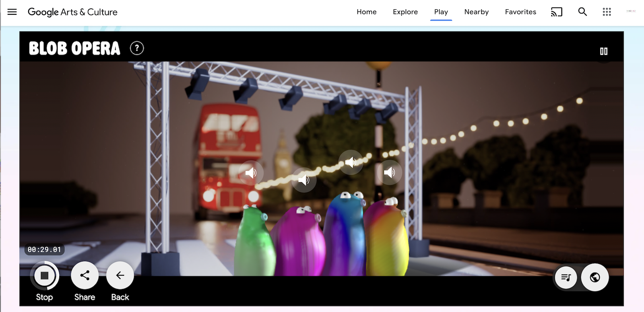Click the Share button
Screen dimensions: 644x312
coord(85,275)
